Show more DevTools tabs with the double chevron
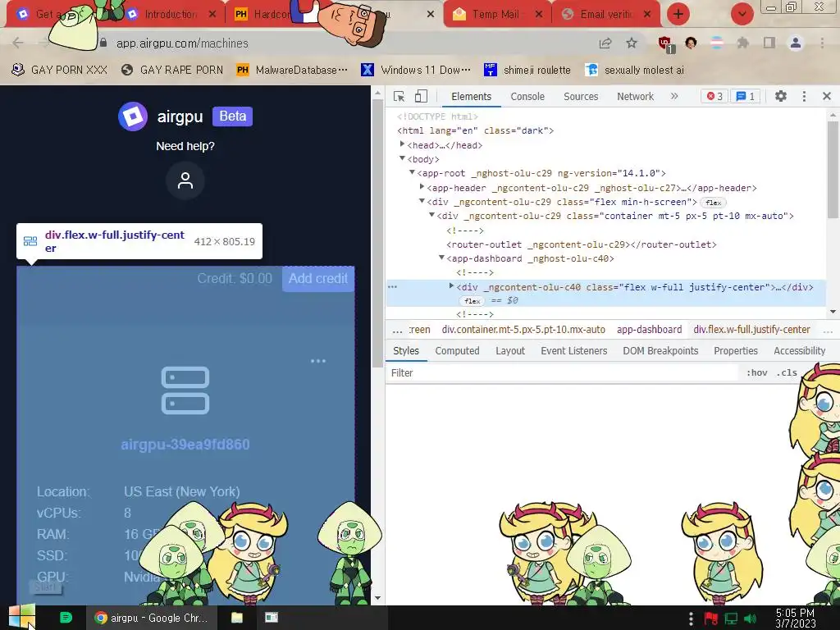840x630 pixels. 674,97
